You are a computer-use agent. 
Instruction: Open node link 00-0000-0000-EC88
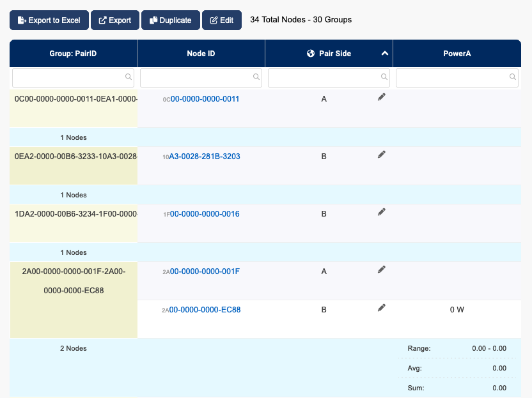(205, 309)
